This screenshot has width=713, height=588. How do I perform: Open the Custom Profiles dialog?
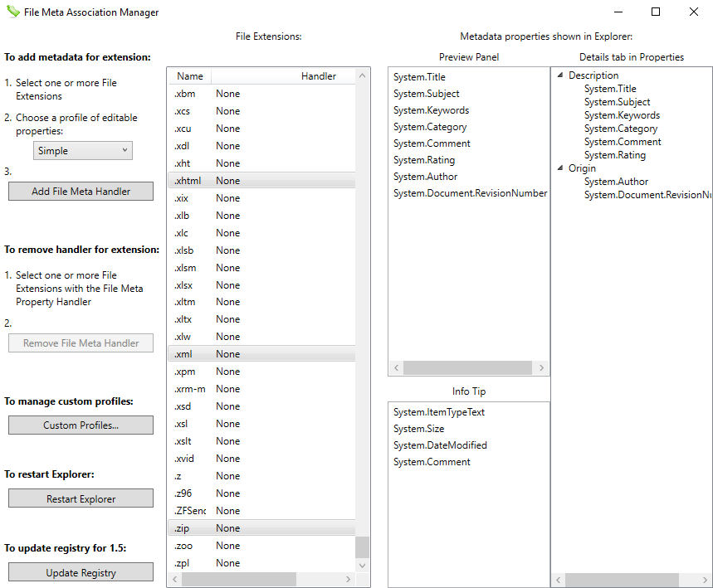point(80,425)
